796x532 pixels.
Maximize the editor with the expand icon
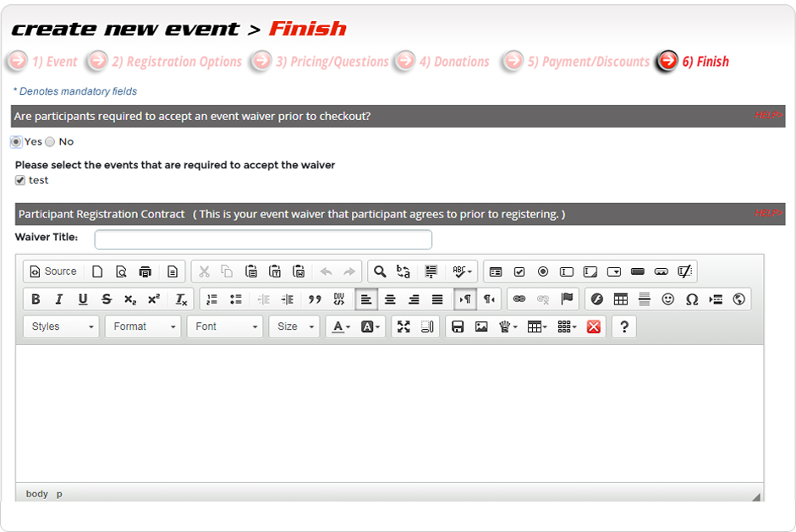[403, 327]
